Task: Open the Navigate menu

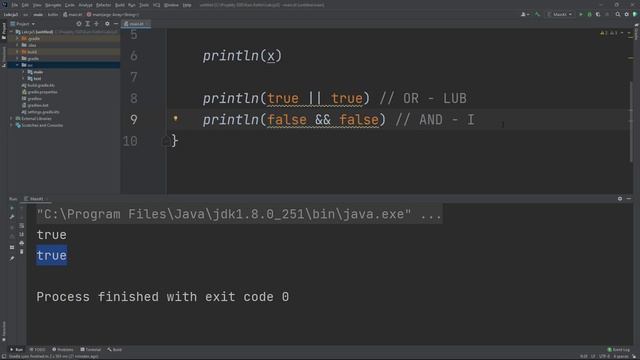Action: tap(53, 5)
